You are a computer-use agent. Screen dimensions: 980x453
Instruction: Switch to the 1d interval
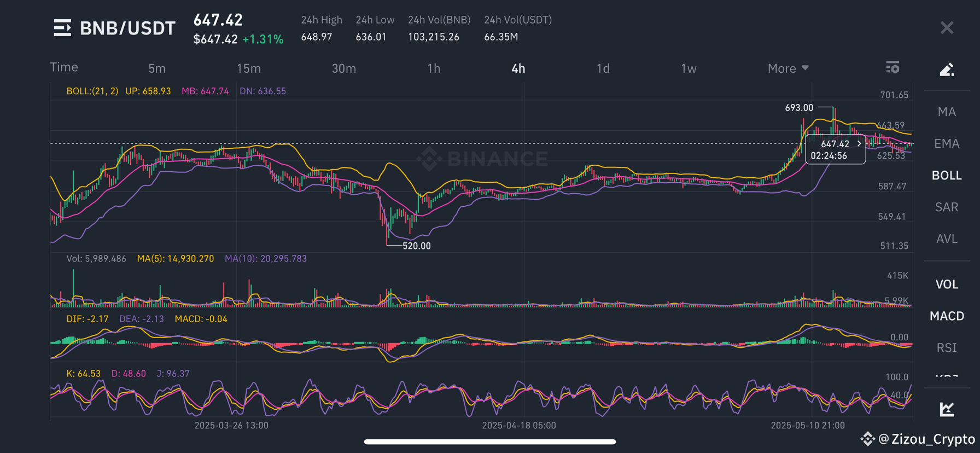603,68
